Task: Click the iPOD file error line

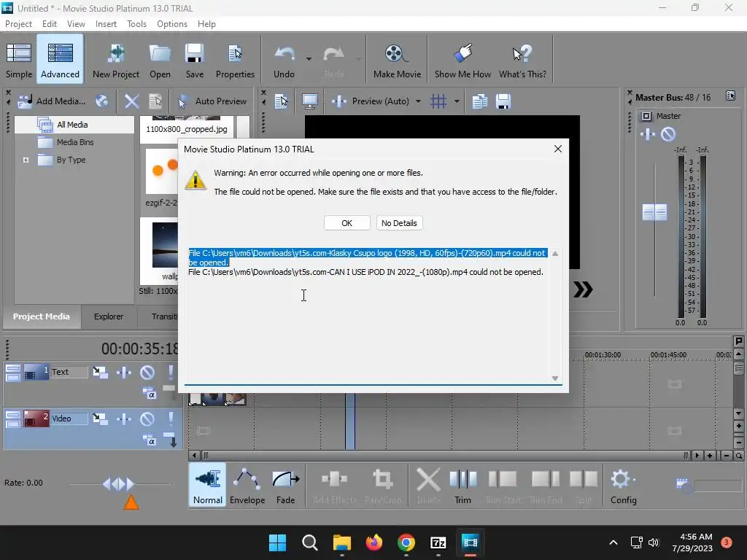Action: click(365, 272)
